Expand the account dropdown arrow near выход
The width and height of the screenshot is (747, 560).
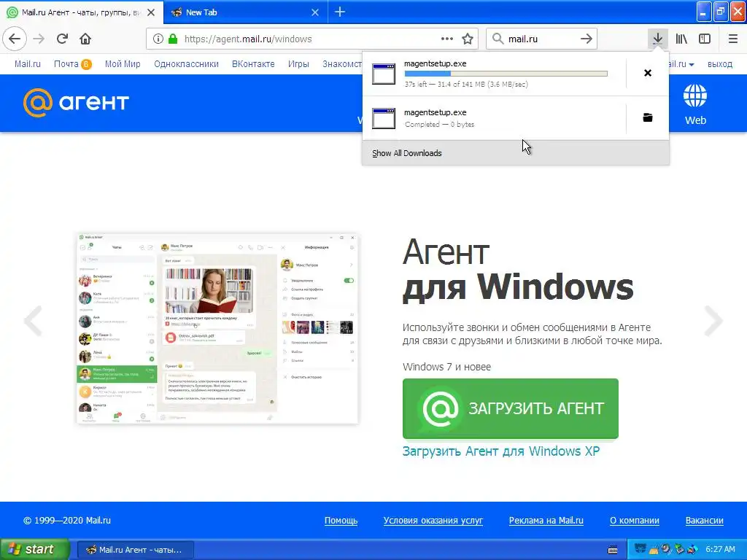(692, 64)
